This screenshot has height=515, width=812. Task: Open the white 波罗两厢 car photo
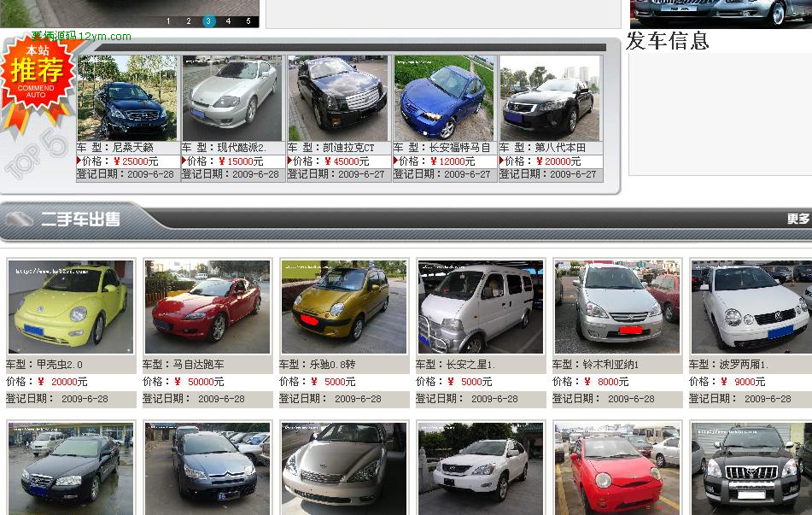coord(751,307)
